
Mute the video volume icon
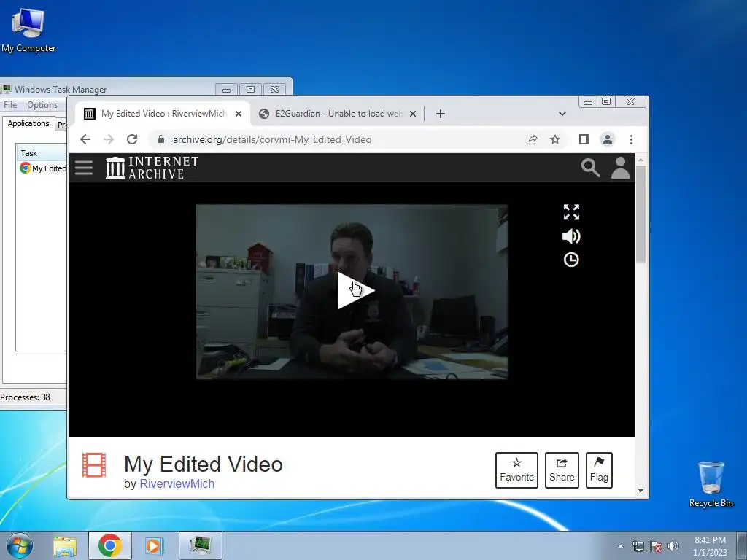pyautogui.click(x=571, y=236)
